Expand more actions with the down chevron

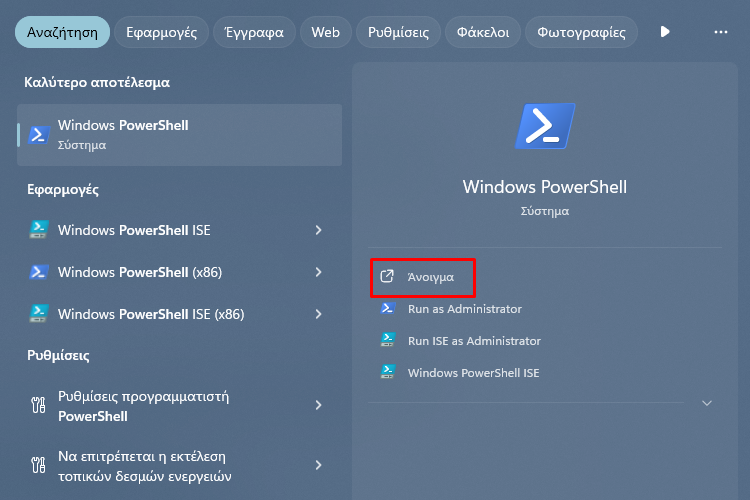707,403
